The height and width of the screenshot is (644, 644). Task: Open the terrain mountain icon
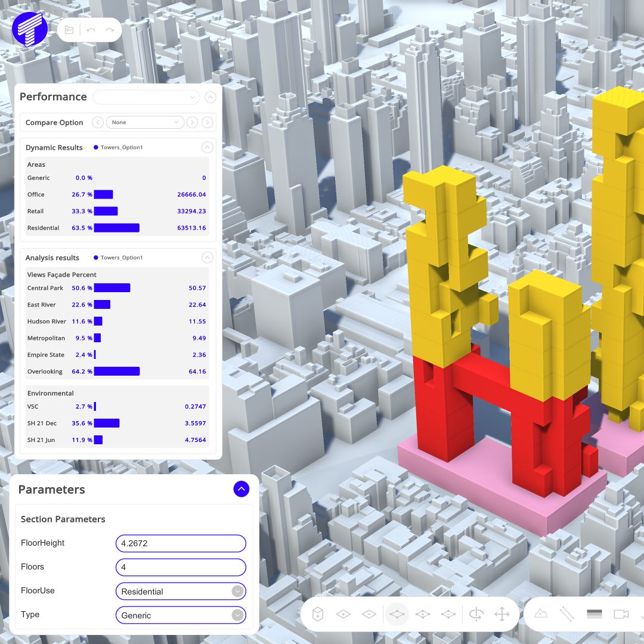[541, 613]
